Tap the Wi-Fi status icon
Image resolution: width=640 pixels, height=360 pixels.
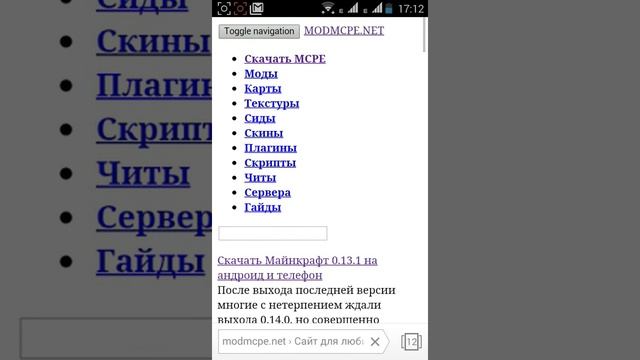(x=327, y=8)
